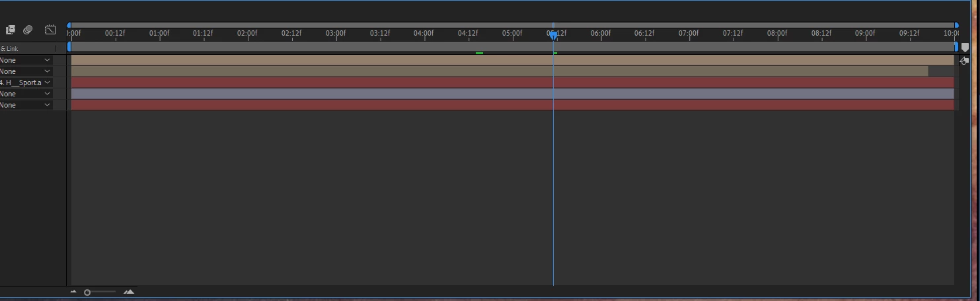
Task: Zoom out timeline with small mountains icon
Action: pos(73,292)
